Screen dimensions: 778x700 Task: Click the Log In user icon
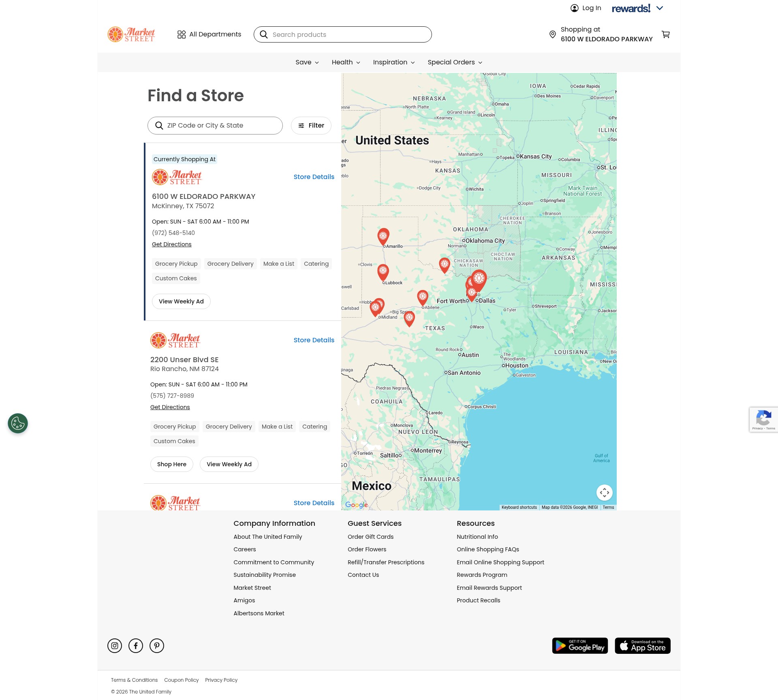tap(574, 8)
